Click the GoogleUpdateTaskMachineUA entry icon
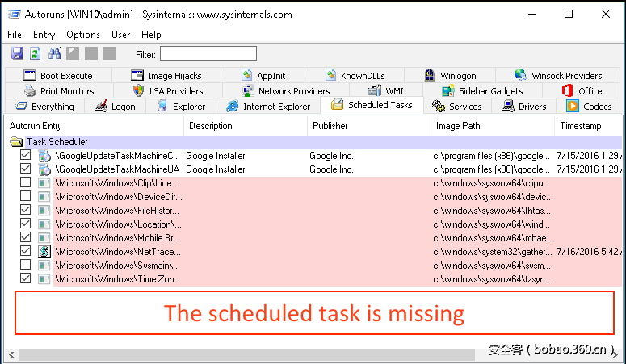Image resolution: width=626 pixels, height=364 pixels. click(43, 169)
